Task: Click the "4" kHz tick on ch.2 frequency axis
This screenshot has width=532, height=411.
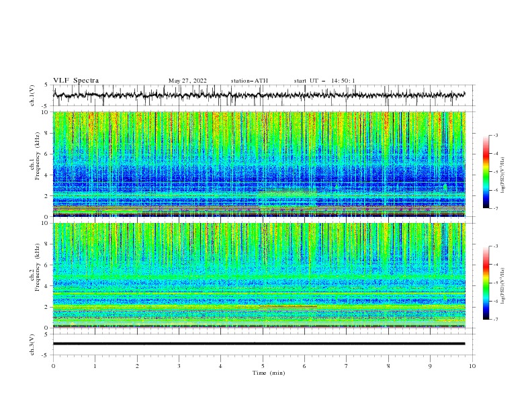Action: [x=47, y=286]
